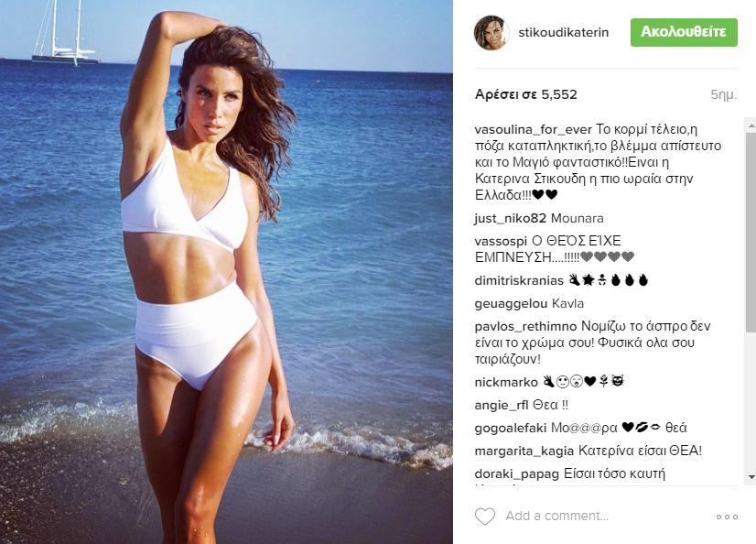The image size is (756, 544).
Task: View the 5,552 likes list
Action: click(526, 94)
